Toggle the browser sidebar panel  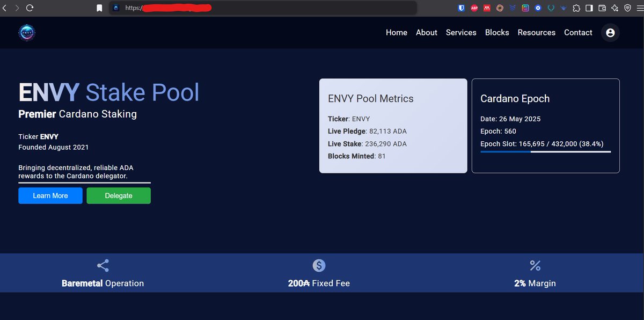tap(589, 8)
